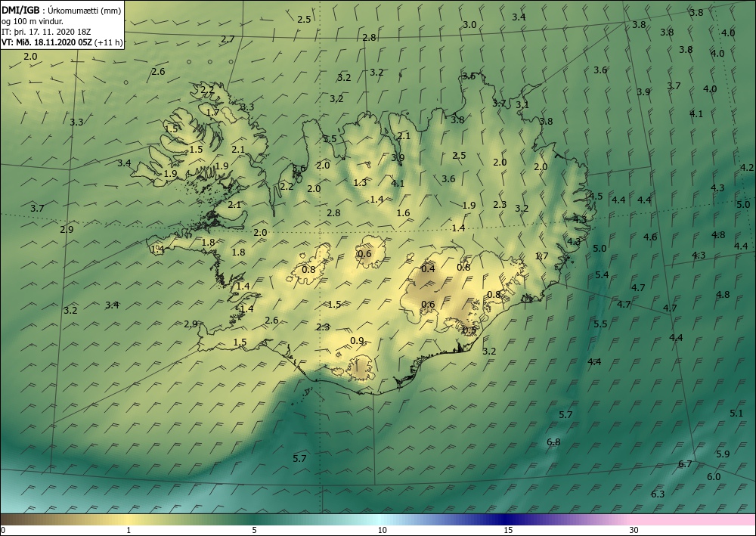This screenshot has height=536, width=756.
Task: Click the 'VT: Mið. 18.11.2020 05Z (+11 h)' line
Action: pyautogui.click(x=62, y=42)
